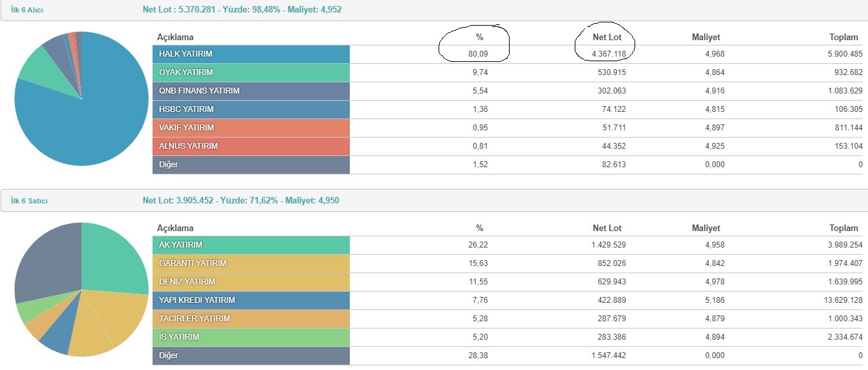The image size is (868, 370).
Task: Click the AK YATIRIM seller row label
Action: pos(251,245)
